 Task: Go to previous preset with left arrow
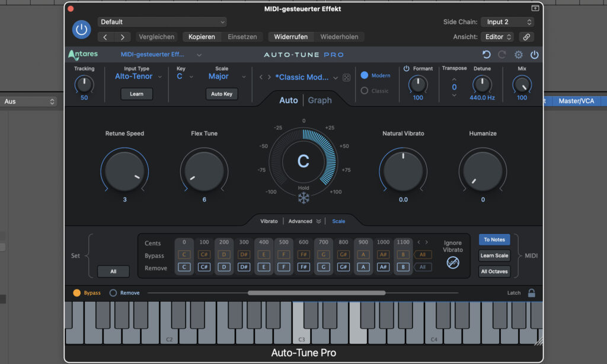106,37
